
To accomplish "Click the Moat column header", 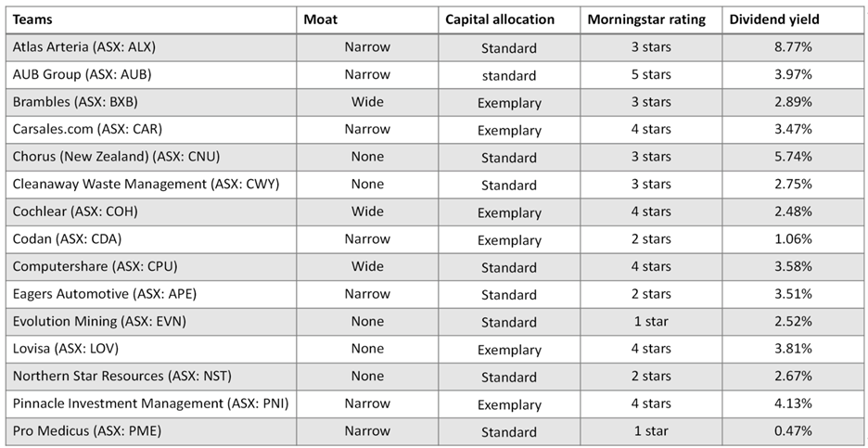I will [x=321, y=19].
